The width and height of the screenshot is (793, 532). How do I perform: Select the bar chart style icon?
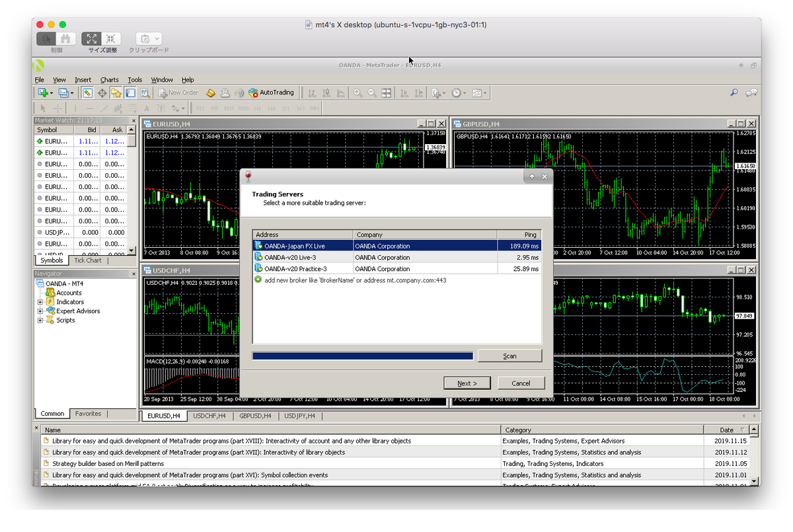(x=311, y=93)
